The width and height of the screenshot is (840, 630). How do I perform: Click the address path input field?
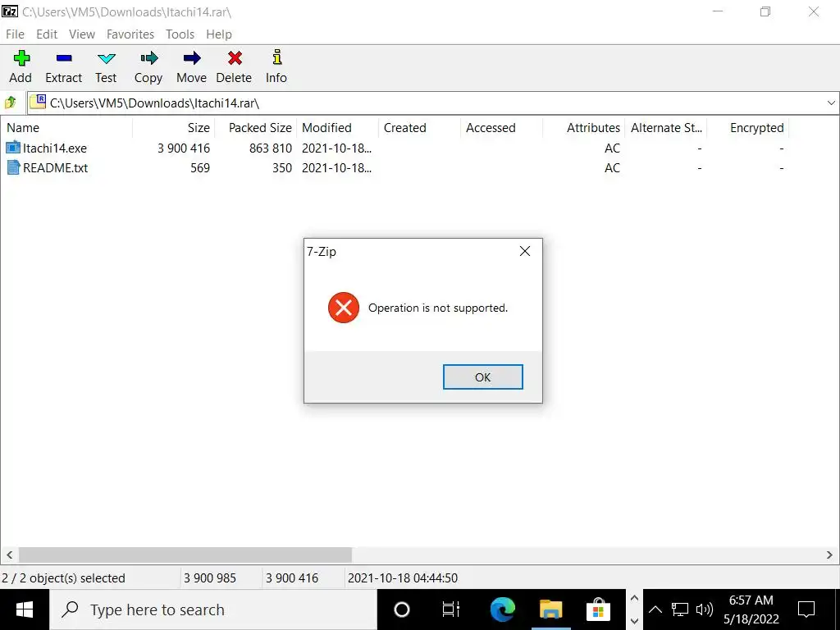[x=434, y=103]
